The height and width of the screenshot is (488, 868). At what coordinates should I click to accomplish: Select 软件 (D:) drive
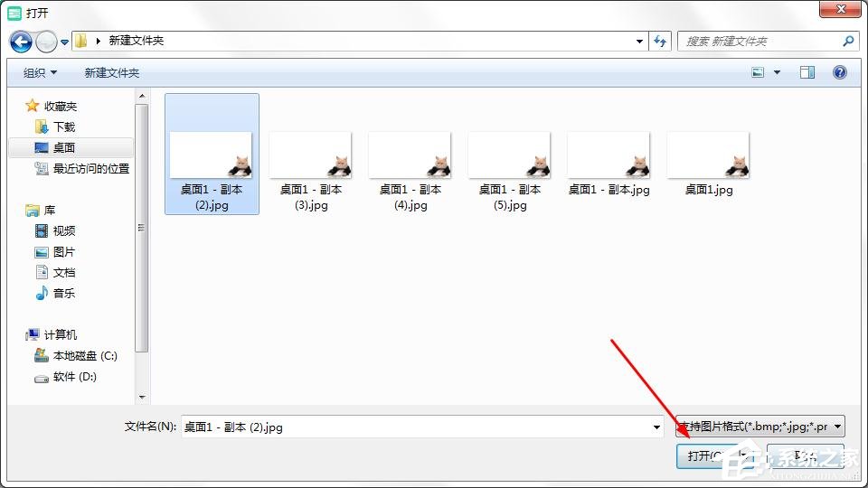tap(75, 377)
